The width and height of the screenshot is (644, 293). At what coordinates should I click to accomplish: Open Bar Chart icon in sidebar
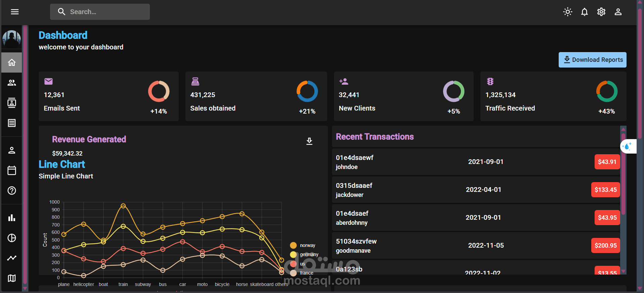[12, 218]
